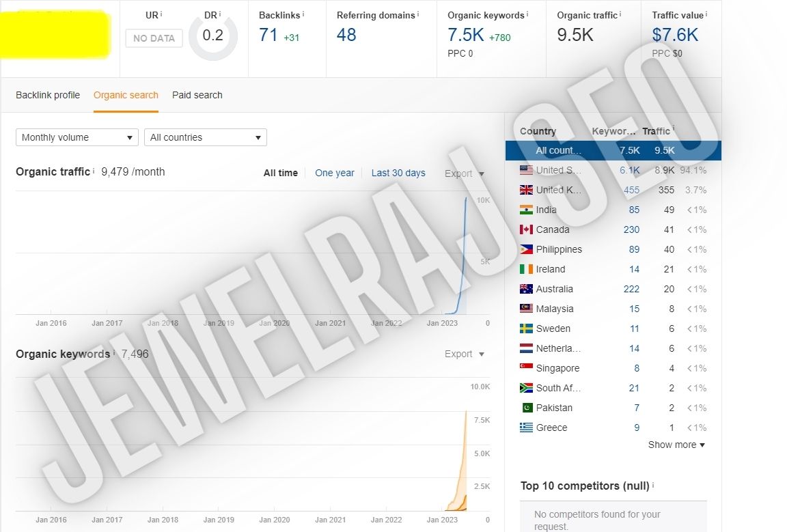The height and width of the screenshot is (532, 787).
Task: Click Traffic value info icon
Action: [706, 14]
